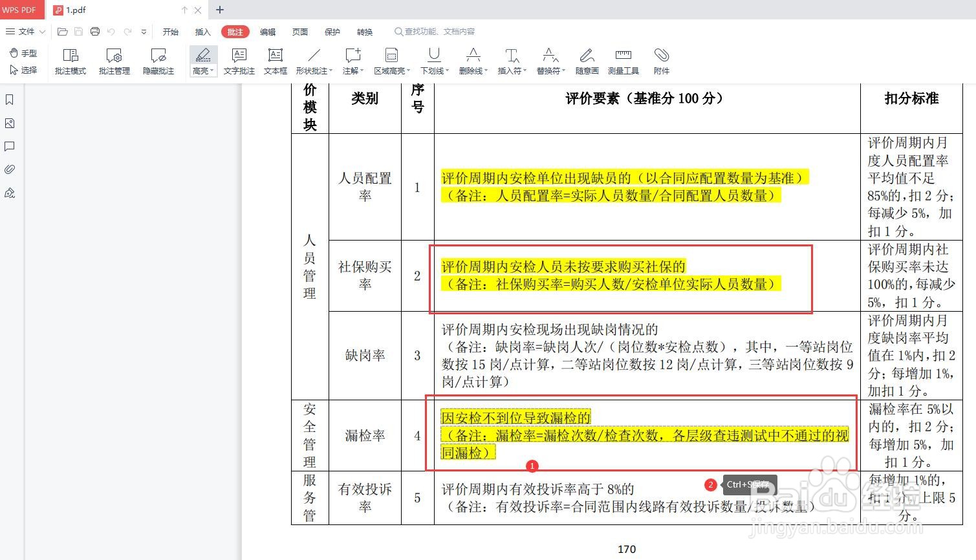
Task: Click the 查找功能 search field
Action: 435,32
